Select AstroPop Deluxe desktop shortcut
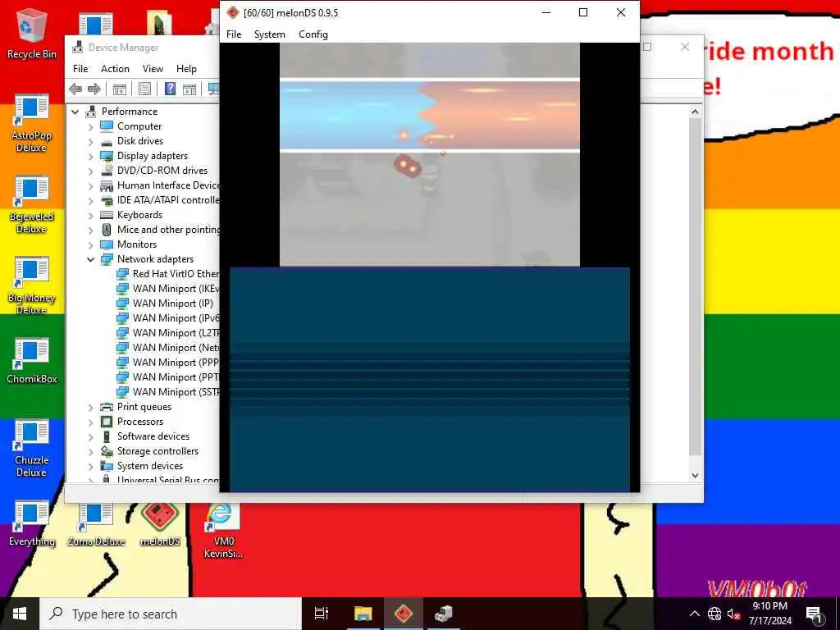 32,123
